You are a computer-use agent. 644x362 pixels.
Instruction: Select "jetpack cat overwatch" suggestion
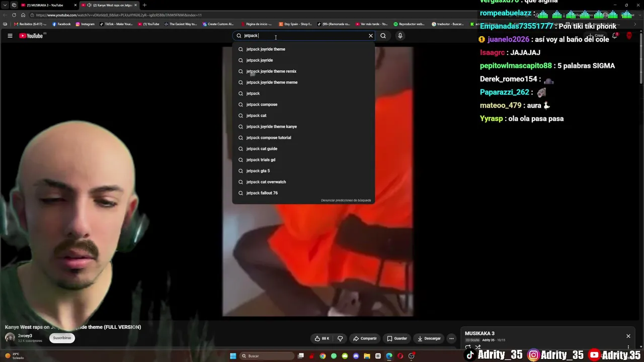click(x=303, y=182)
